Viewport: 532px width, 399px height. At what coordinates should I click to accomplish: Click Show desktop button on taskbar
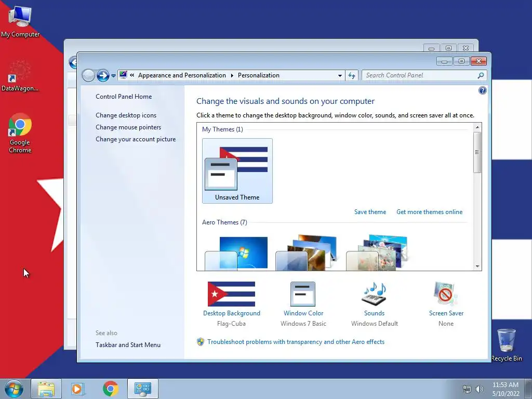528,389
